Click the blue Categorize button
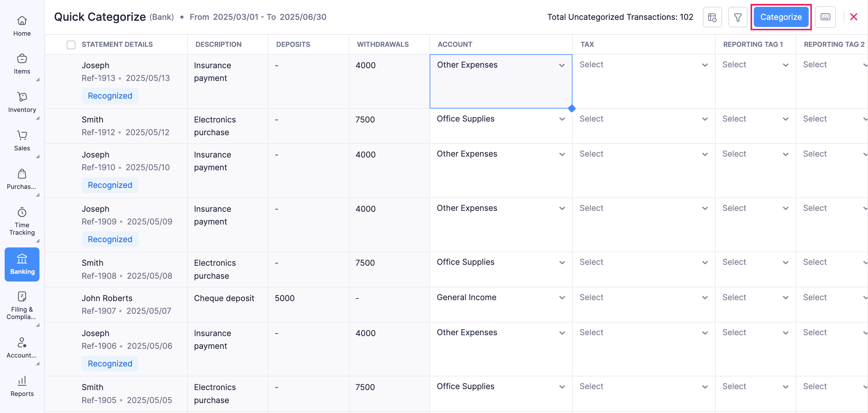The image size is (868, 413). coord(780,17)
